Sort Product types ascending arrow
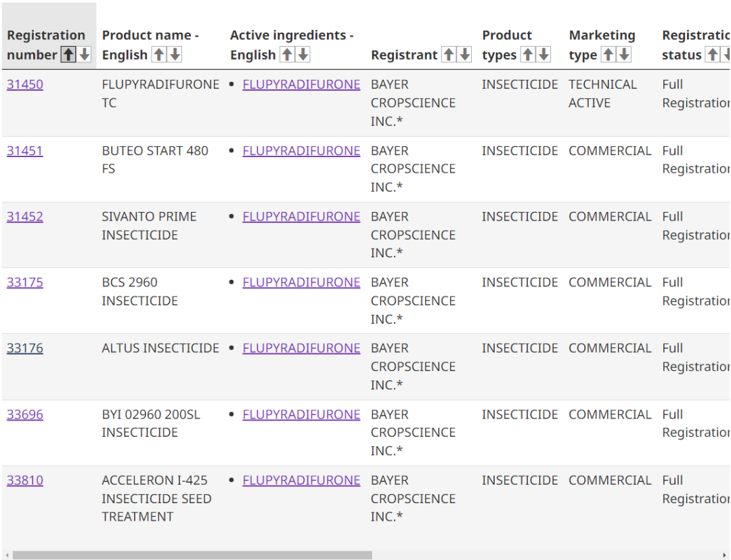The image size is (731, 560). coord(528,55)
